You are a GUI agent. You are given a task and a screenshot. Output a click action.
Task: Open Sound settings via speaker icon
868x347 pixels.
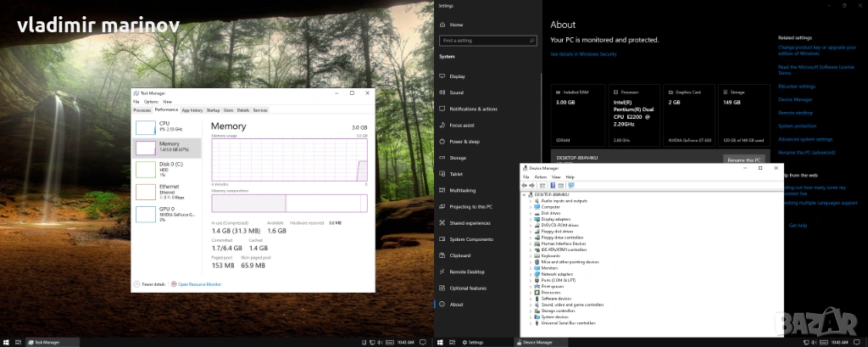442,92
